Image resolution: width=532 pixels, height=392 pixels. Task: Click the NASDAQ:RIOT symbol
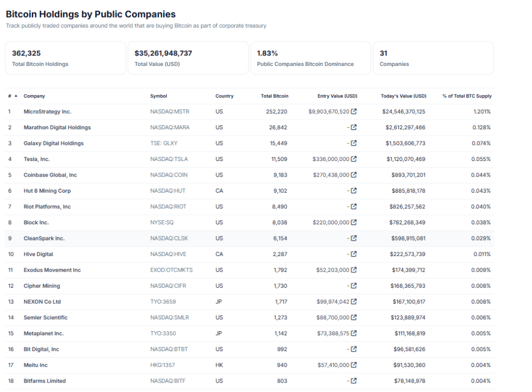(167, 207)
